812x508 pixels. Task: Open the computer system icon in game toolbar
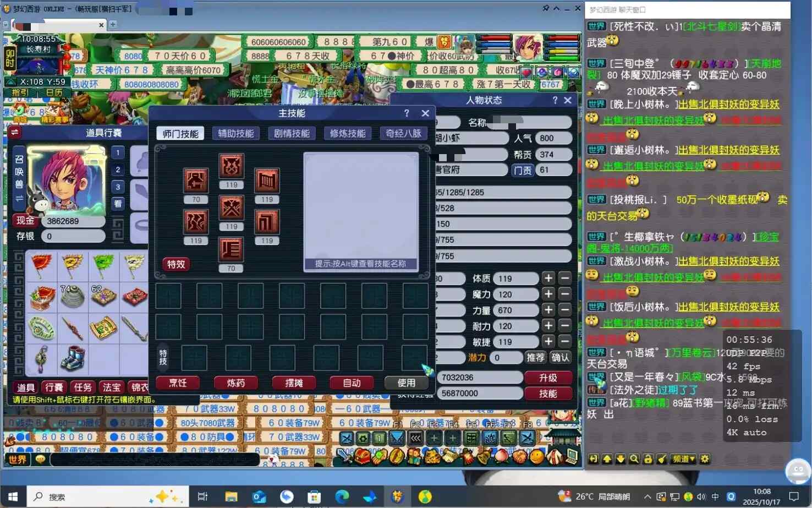[572, 456]
